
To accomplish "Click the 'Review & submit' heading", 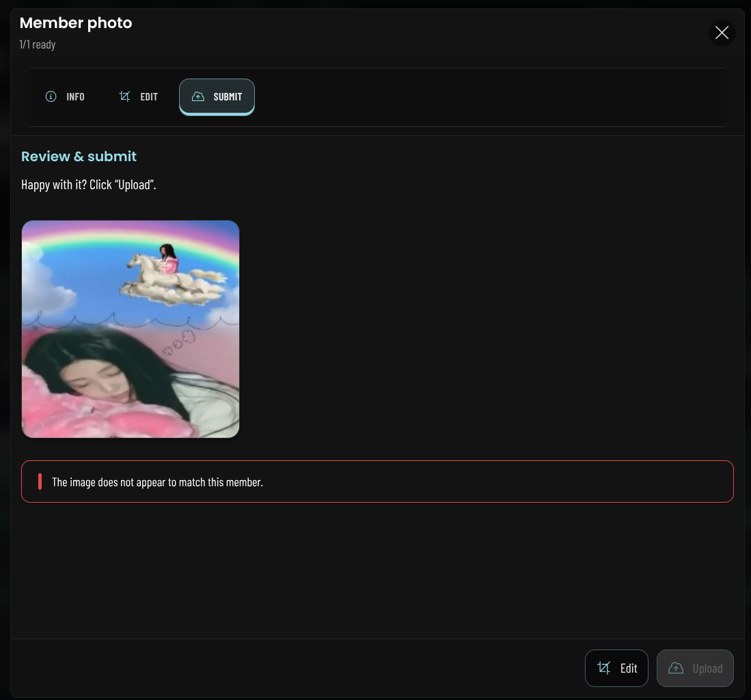I will (x=79, y=156).
